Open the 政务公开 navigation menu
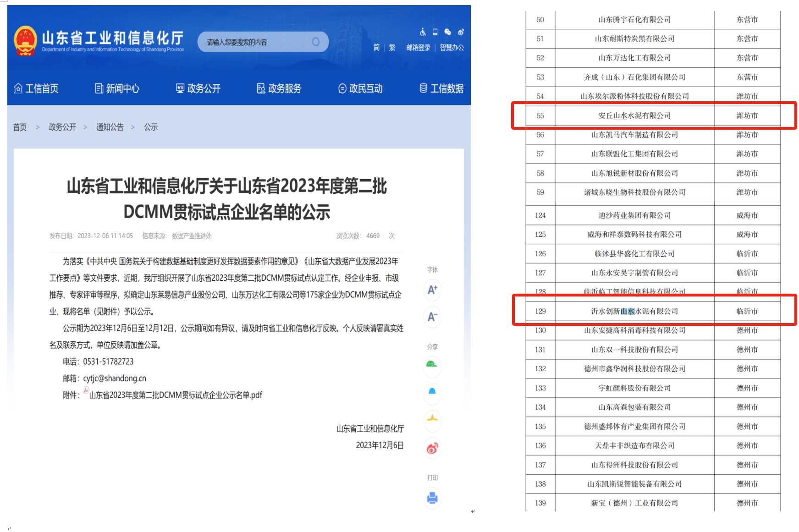Viewport: 799px width, 532px height. pyautogui.click(x=198, y=88)
